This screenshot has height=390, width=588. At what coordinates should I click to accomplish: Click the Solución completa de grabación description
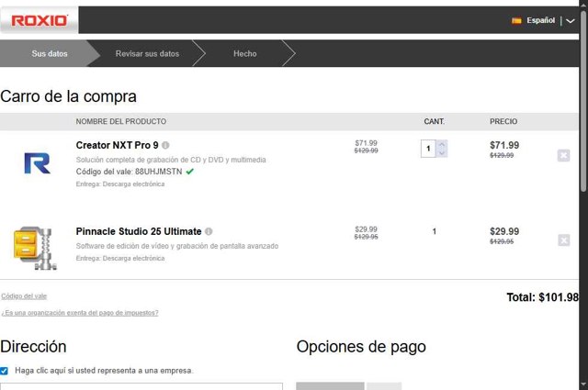pos(171,160)
